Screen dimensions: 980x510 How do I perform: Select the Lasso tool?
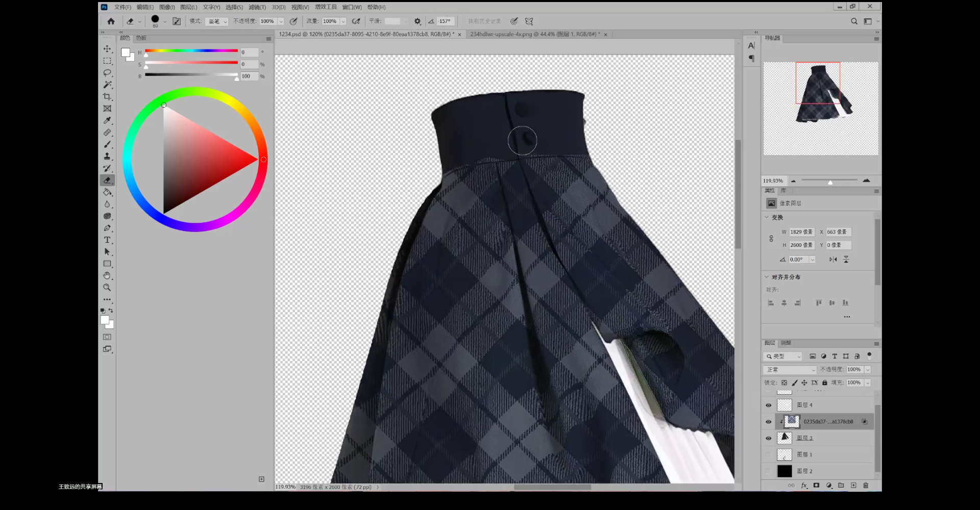coord(107,73)
